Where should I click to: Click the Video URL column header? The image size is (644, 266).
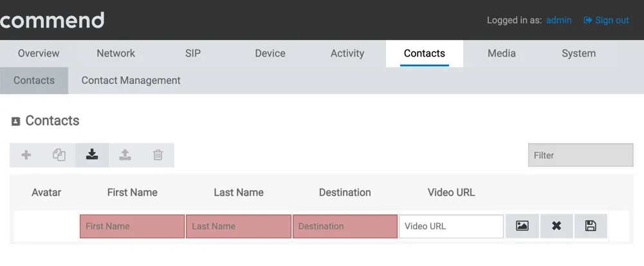(452, 193)
